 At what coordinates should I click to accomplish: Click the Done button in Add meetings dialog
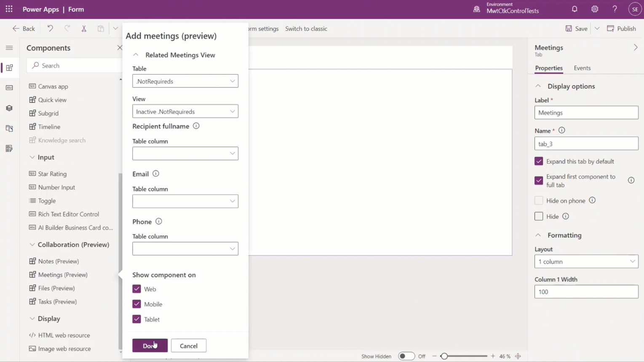coord(150,345)
